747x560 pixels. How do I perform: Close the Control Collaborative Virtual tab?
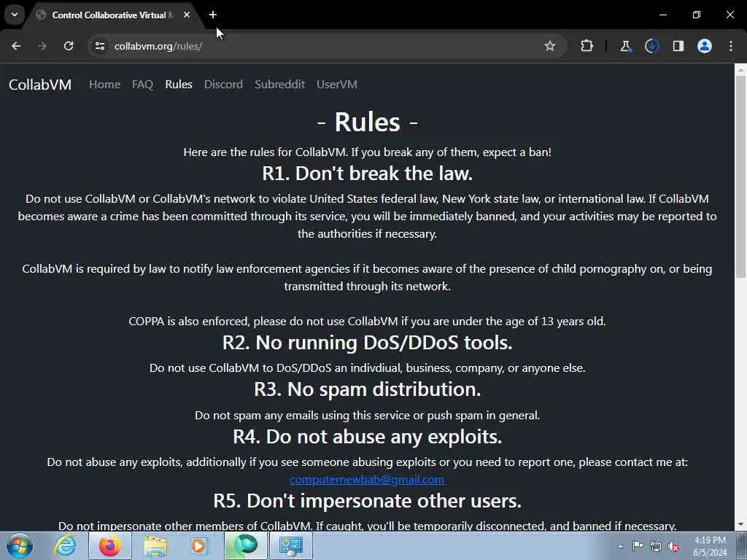(187, 15)
